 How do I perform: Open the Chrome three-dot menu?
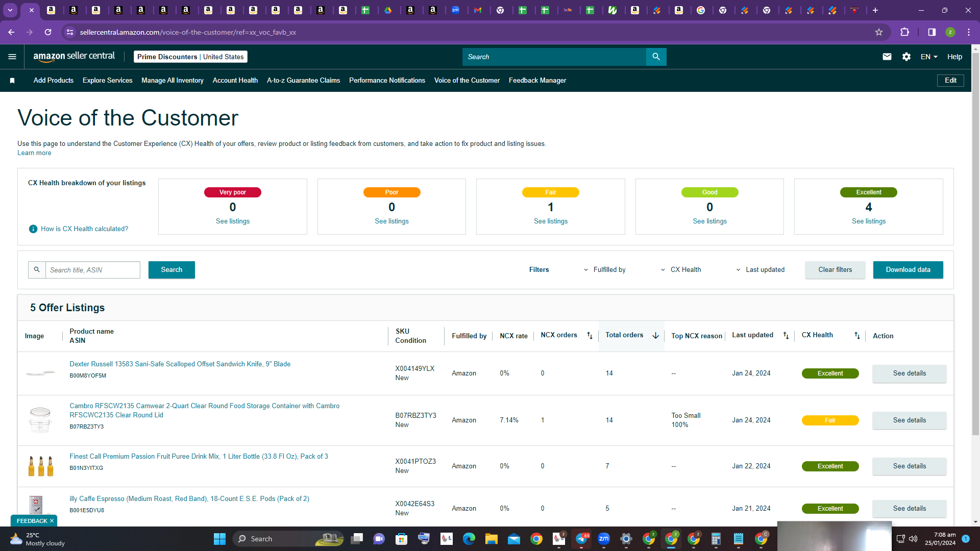tap(969, 32)
